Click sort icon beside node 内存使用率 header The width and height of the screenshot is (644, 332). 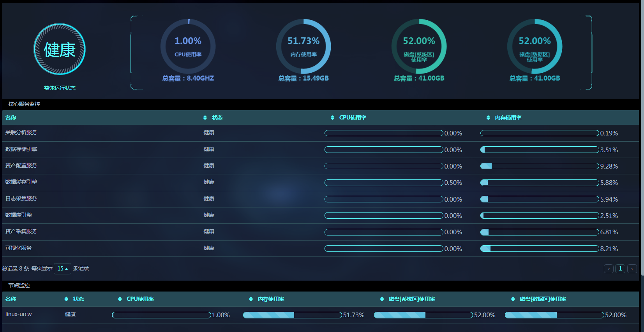click(x=251, y=299)
